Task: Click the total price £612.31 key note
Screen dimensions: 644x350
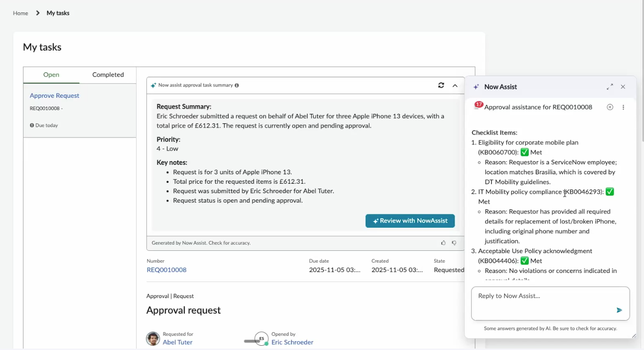Action: (239, 181)
